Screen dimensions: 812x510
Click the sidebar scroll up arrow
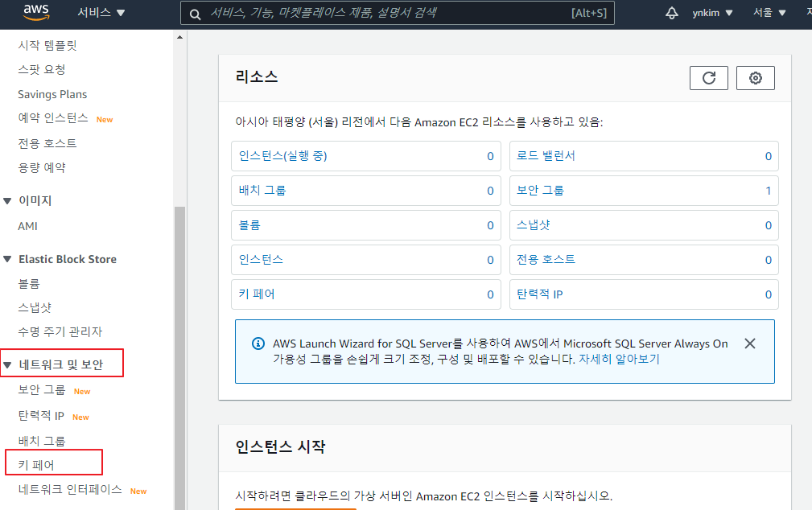point(179,37)
